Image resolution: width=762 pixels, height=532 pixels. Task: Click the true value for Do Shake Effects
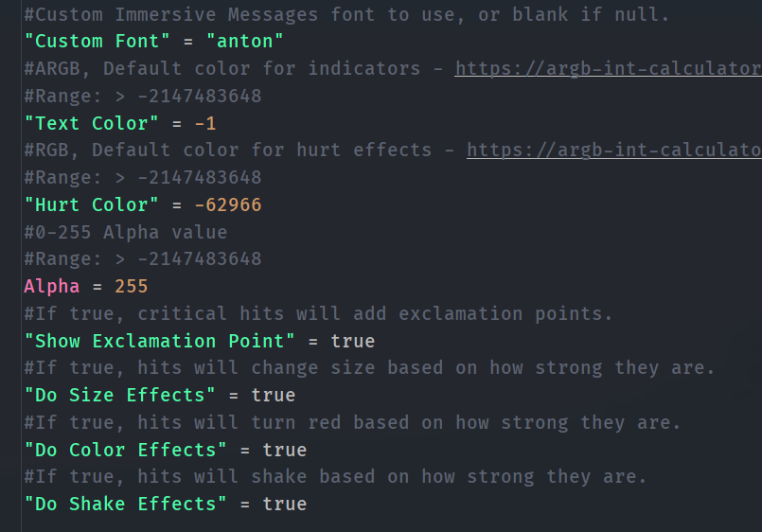tap(285, 504)
